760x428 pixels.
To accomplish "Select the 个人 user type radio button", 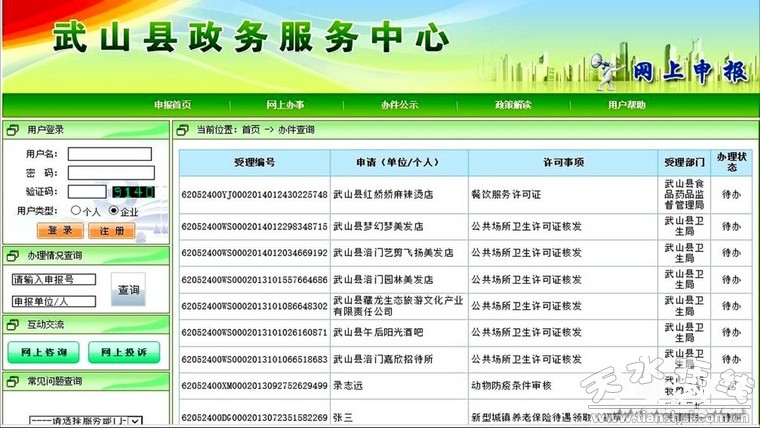I will [x=76, y=211].
